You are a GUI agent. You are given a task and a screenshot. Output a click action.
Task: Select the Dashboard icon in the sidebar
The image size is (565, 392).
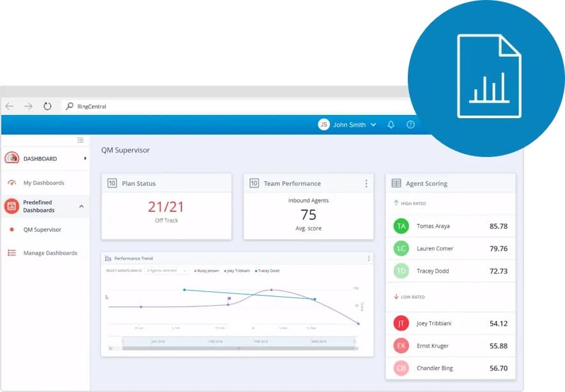(x=12, y=158)
